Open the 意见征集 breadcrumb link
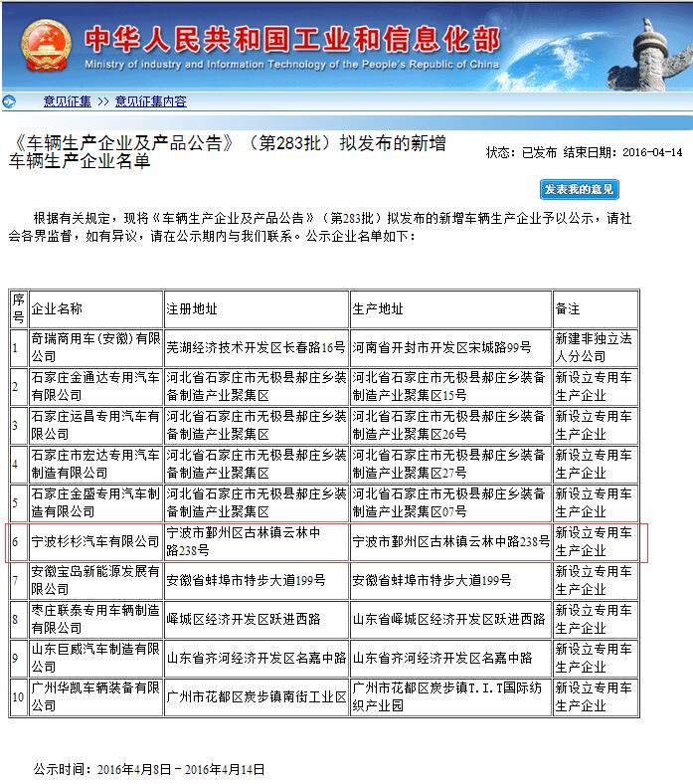693x784 pixels. 67,101
